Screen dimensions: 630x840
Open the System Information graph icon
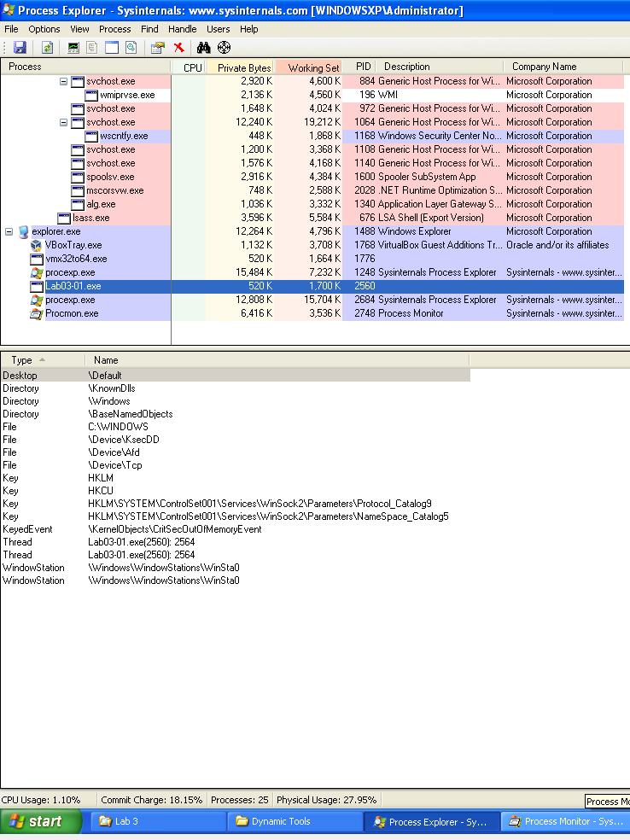pos(73,48)
